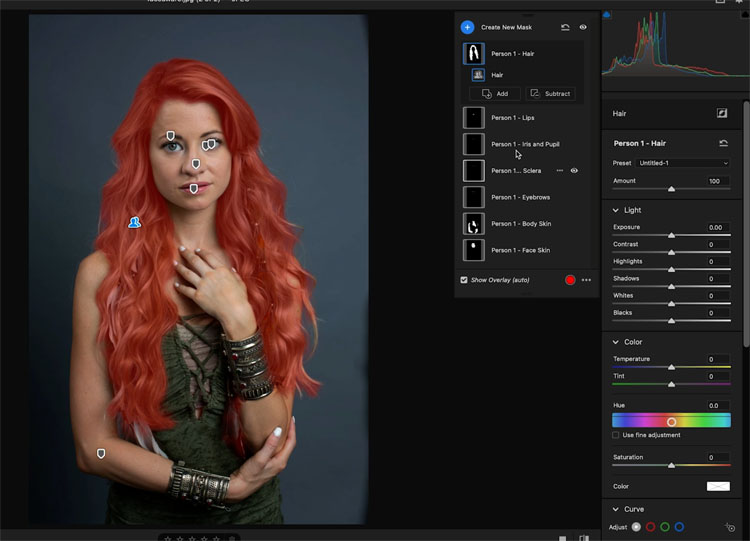This screenshot has height=541, width=750.
Task: Select the blue curve channel circle
Action: point(679,527)
